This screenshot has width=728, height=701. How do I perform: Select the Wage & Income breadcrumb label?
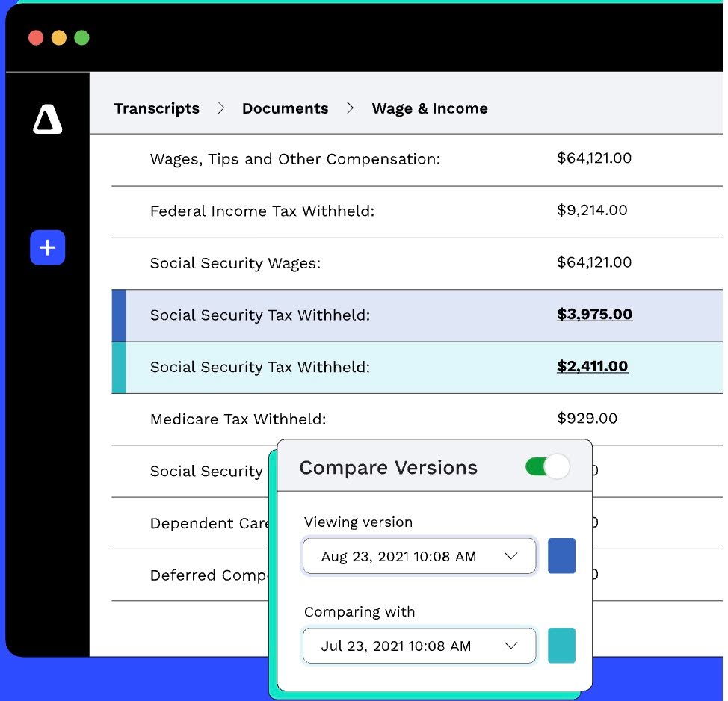430,108
